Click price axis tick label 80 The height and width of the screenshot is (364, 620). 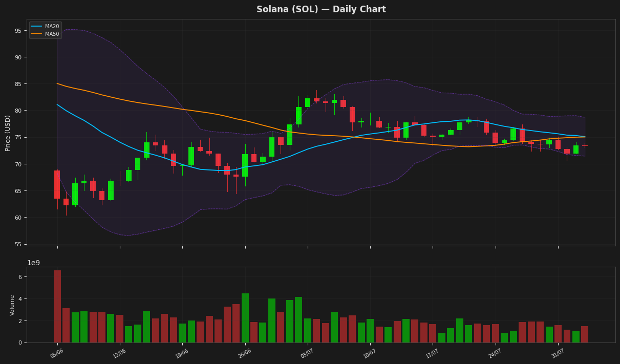point(18,111)
